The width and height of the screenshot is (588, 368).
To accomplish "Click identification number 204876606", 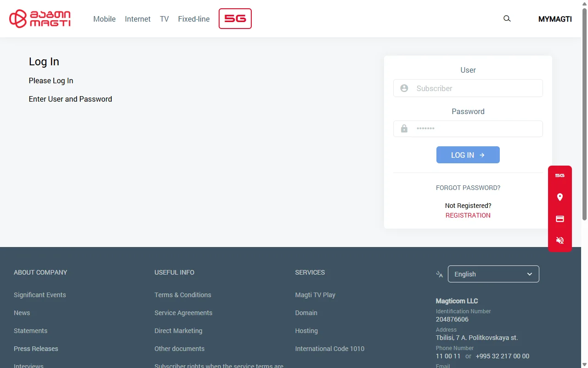I will point(452,319).
